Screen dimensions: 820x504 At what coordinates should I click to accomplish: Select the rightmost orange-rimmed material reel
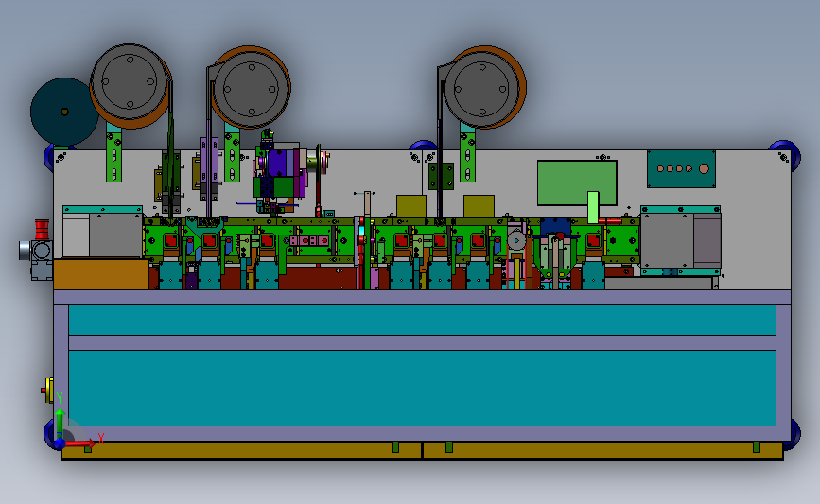point(483,87)
